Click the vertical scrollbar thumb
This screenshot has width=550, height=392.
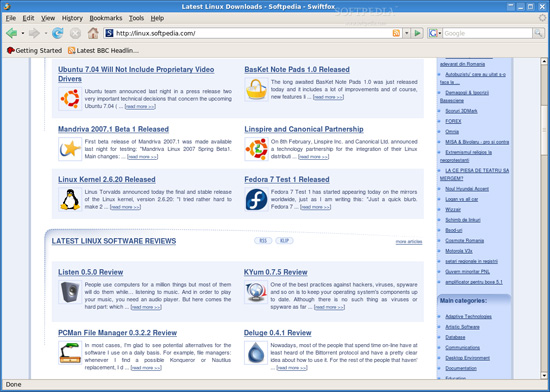pos(544,130)
